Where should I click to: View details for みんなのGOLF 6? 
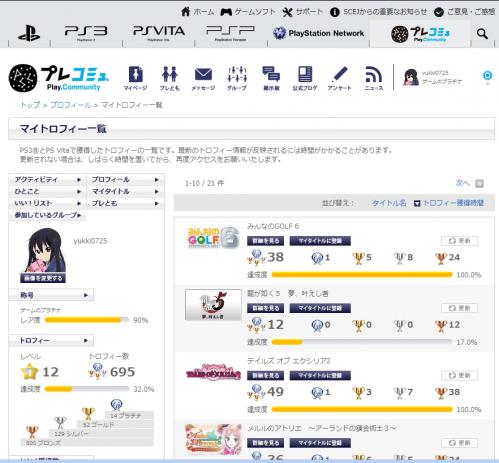point(265,241)
